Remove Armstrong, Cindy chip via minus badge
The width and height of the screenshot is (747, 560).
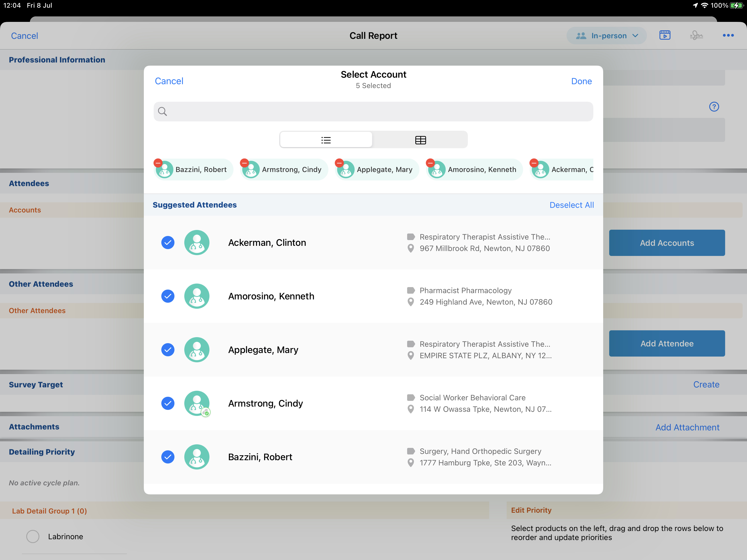(244, 163)
